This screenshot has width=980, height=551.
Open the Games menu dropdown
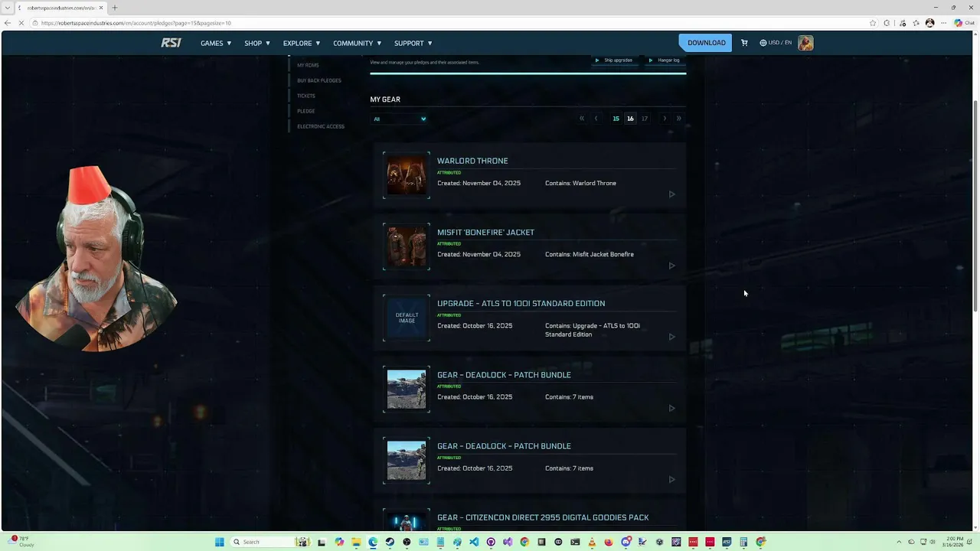click(216, 43)
